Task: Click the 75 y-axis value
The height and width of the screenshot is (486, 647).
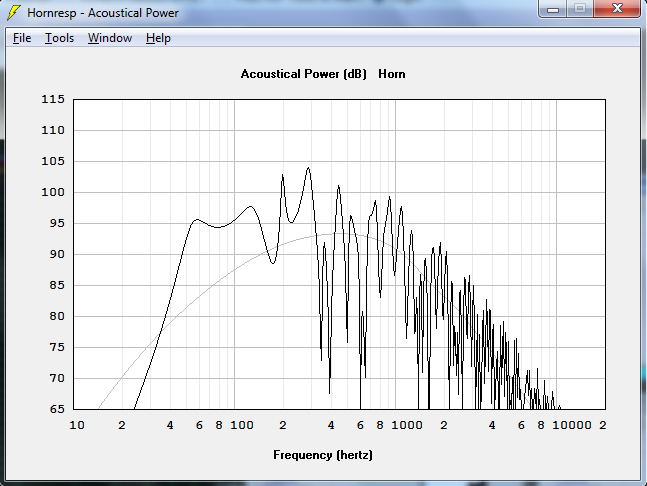Action: pyautogui.click(x=57, y=347)
